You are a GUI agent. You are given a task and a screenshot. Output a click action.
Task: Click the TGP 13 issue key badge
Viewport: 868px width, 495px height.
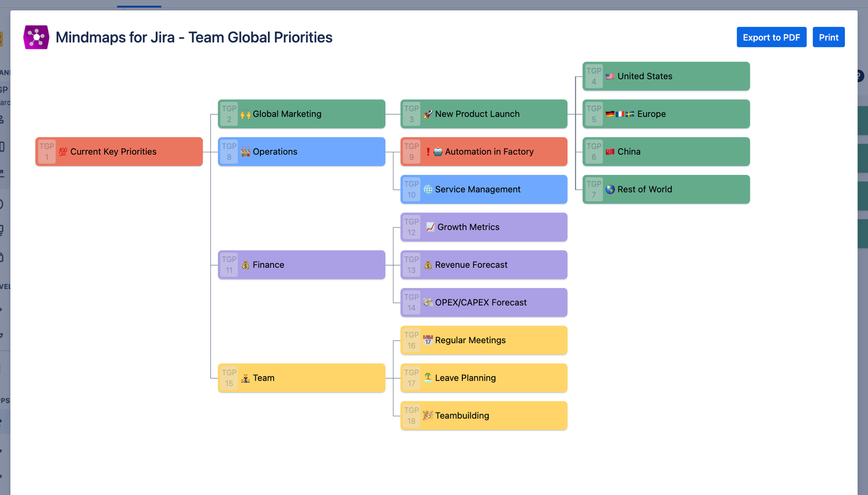tap(411, 265)
